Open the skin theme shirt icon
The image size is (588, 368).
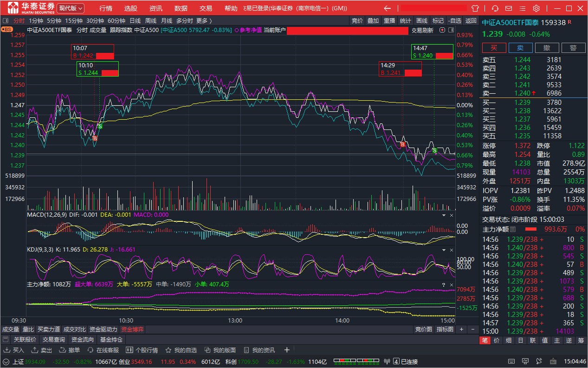(475, 8)
